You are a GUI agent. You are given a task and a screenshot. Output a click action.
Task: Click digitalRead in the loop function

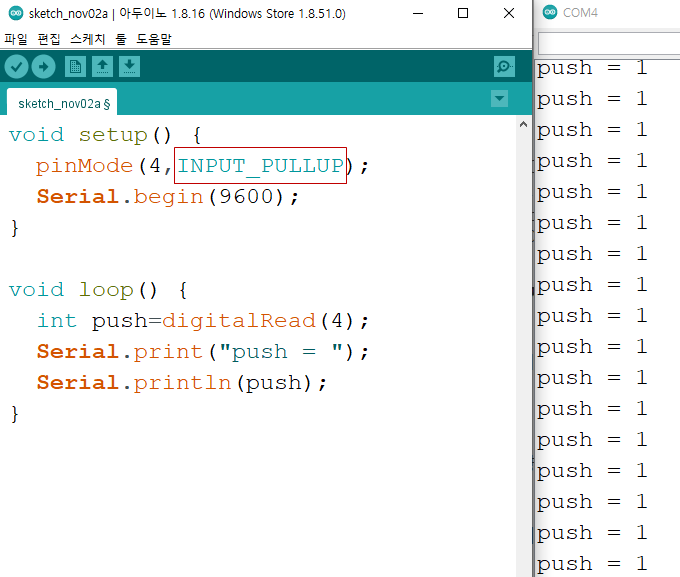tap(239, 321)
